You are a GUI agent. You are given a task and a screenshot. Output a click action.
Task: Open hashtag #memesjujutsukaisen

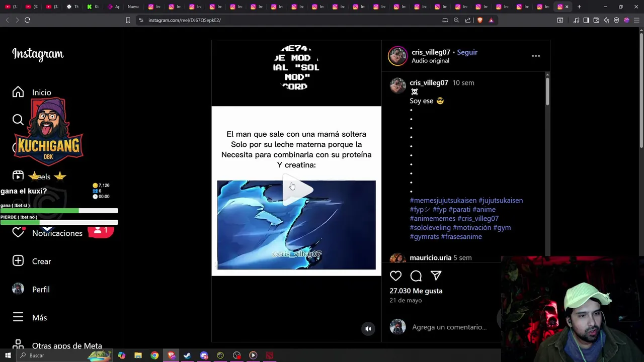click(443, 200)
